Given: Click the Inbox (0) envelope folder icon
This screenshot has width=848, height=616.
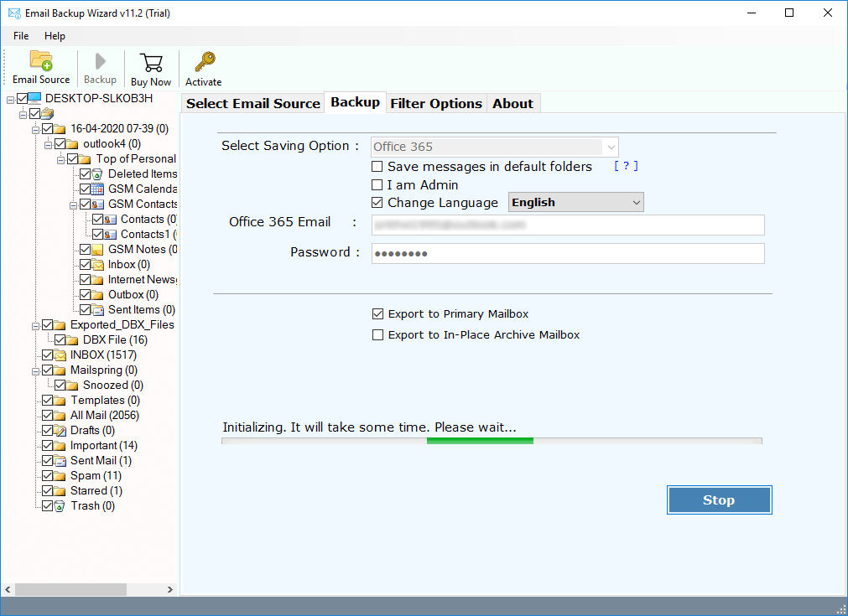Looking at the screenshot, I should click(97, 265).
